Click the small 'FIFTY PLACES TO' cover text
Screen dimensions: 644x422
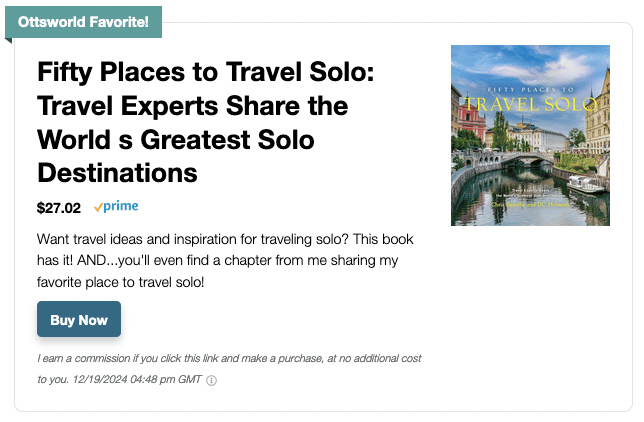click(530, 90)
